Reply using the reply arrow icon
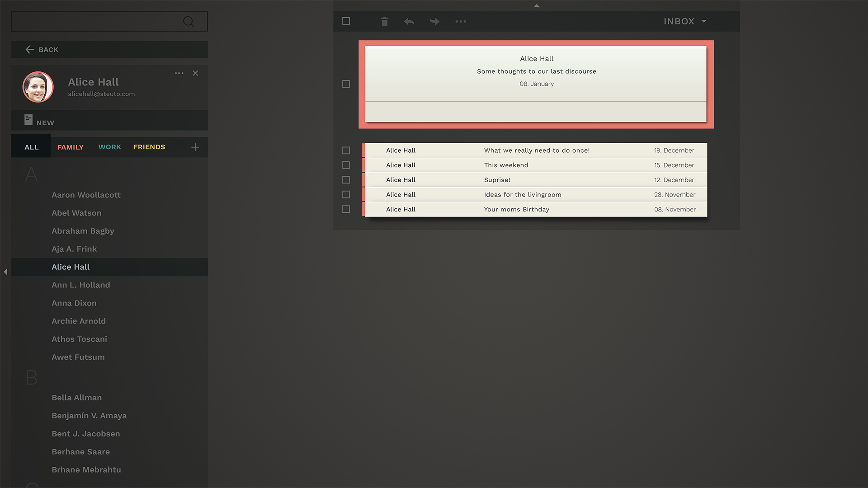 point(409,21)
